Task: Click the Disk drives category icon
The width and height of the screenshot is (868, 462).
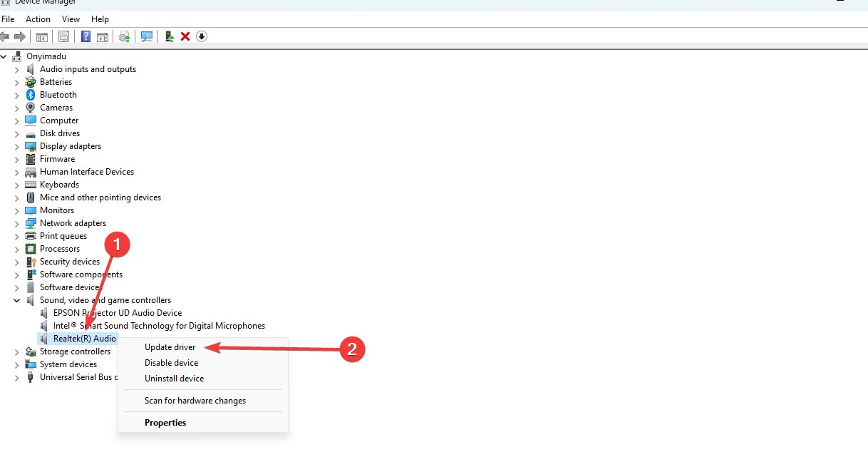Action: tap(31, 133)
